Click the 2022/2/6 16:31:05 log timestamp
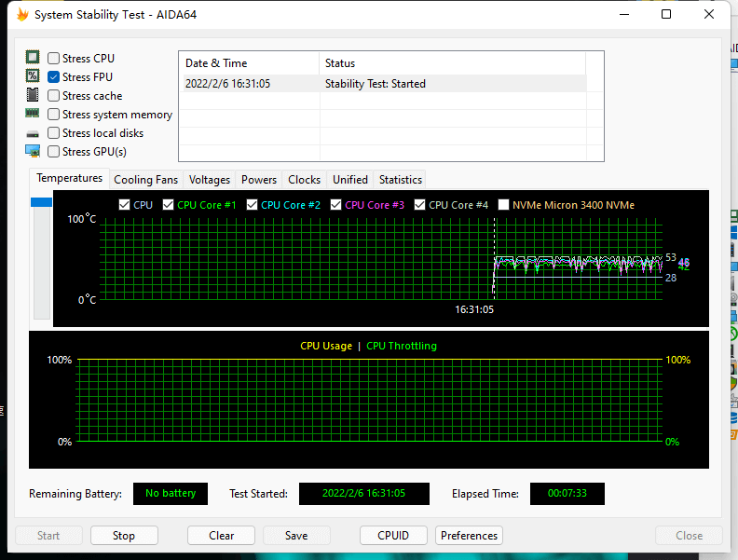The height and width of the screenshot is (560, 738). [x=227, y=84]
